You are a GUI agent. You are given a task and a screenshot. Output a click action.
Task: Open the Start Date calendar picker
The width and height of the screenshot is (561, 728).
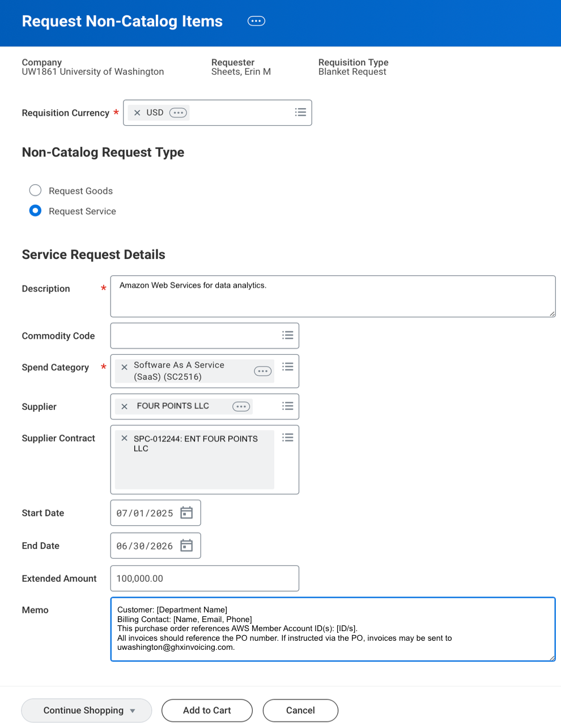click(x=186, y=512)
